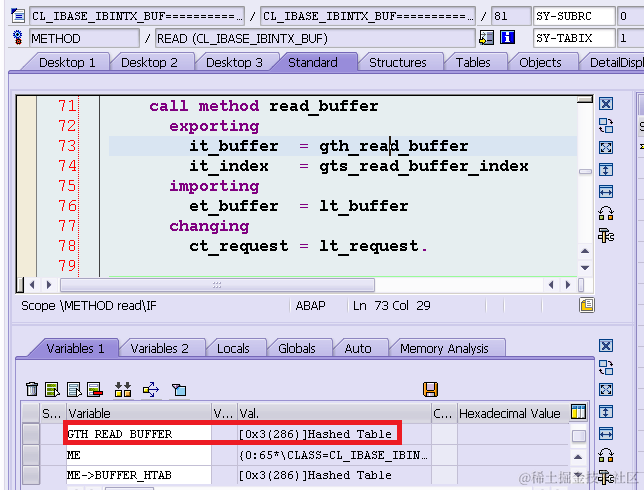The height and width of the screenshot is (490, 644).
Task: Open the Tables tab
Action: point(473,62)
